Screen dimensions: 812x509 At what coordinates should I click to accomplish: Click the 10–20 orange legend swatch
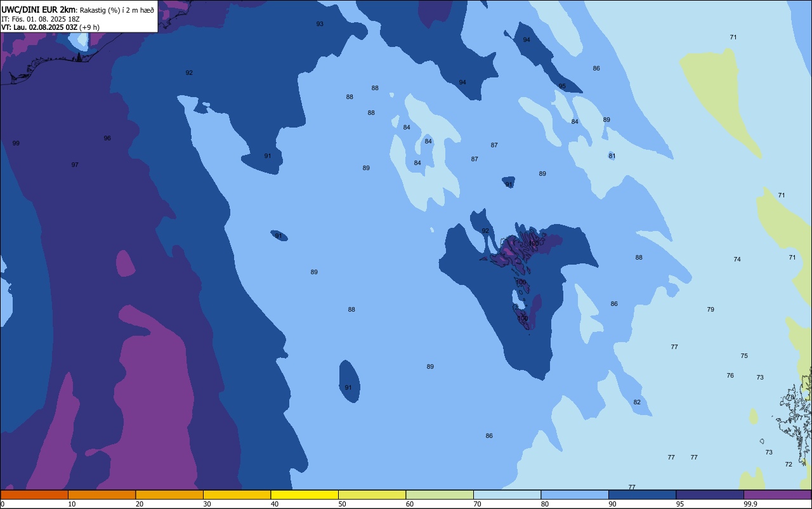[101, 494]
